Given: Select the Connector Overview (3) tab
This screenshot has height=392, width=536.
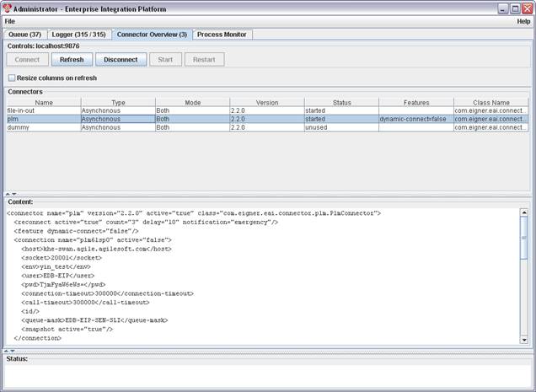Looking at the screenshot, I should pos(152,35).
